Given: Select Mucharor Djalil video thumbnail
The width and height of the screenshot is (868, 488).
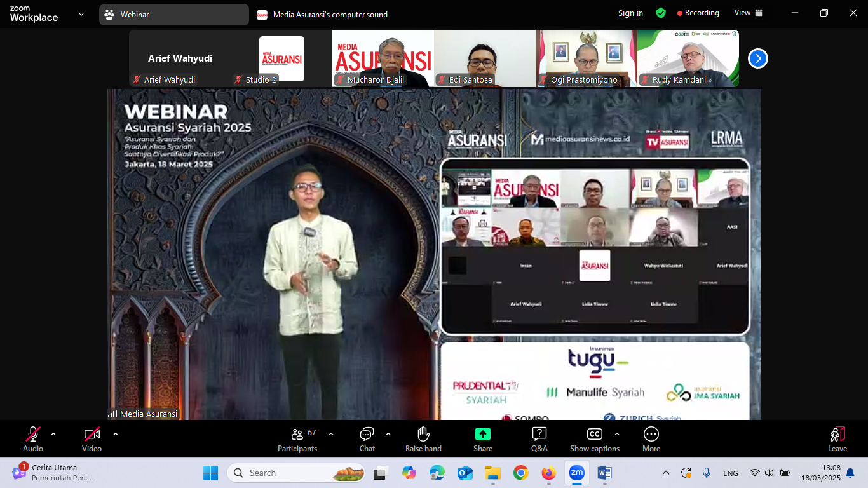Looking at the screenshot, I should tap(383, 58).
